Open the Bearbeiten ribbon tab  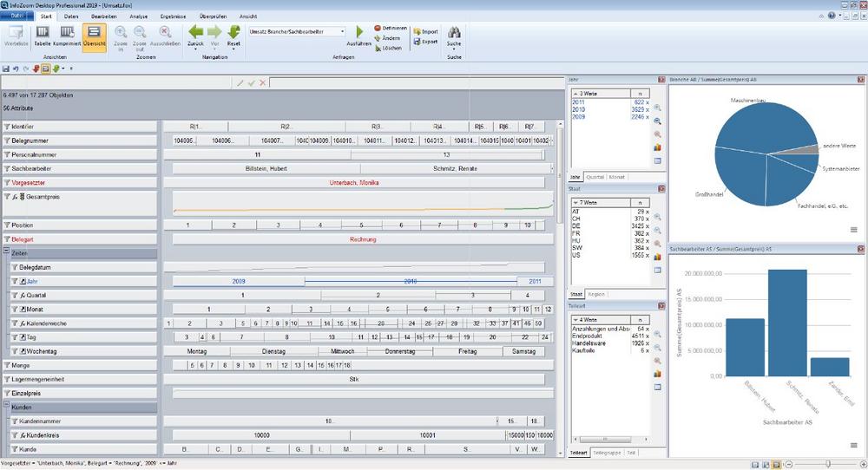[104, 16]
